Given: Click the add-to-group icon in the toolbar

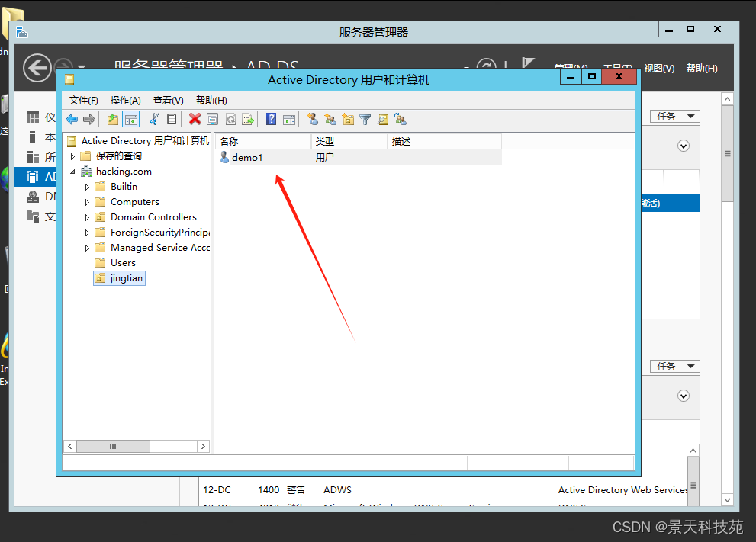Looking at the screenshot, I should (x=401, y=119).
